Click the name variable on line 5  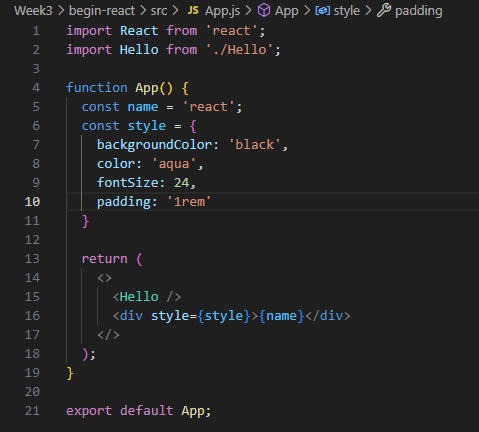pos(143,107)
